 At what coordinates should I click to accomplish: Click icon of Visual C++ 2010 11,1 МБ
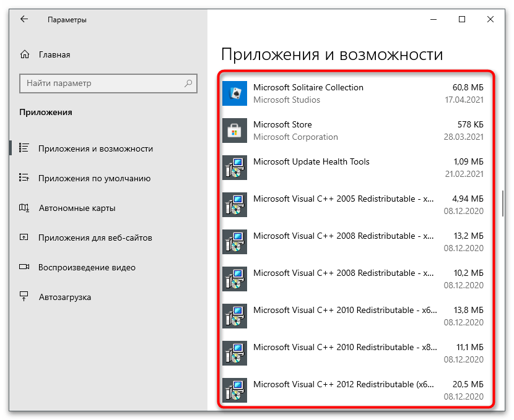tap(234, 353)
